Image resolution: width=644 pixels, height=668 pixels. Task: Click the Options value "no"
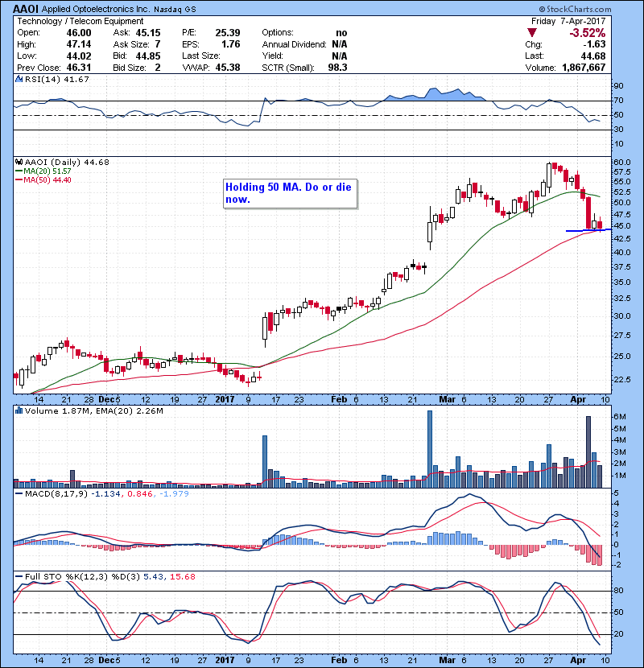point(341,33)
